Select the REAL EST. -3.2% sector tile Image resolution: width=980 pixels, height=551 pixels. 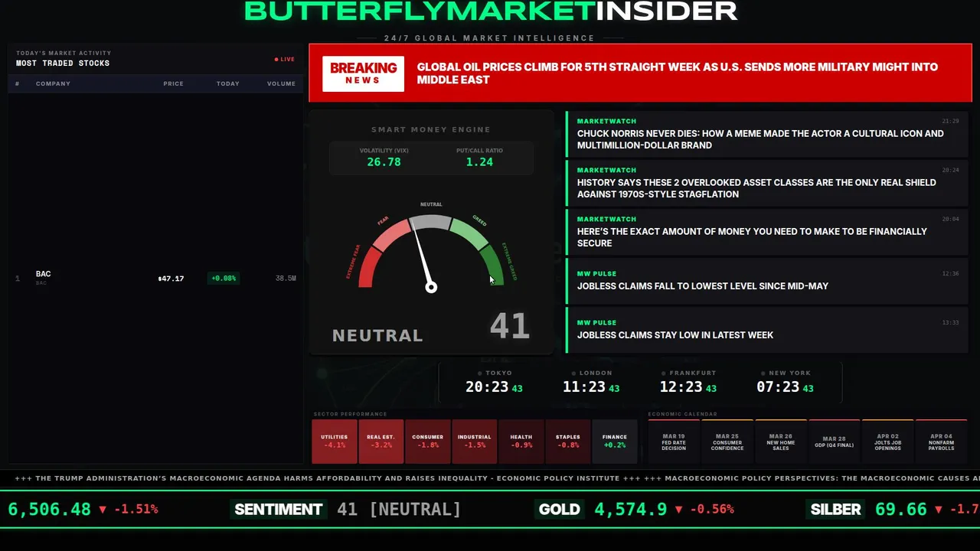(x=381, y=441)
